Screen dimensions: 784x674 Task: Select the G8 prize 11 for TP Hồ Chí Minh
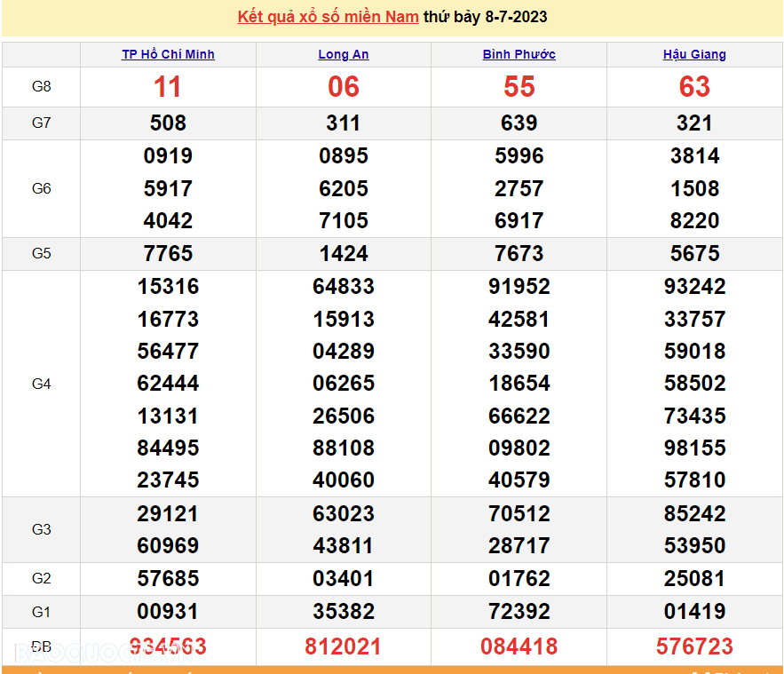[167, 87]
